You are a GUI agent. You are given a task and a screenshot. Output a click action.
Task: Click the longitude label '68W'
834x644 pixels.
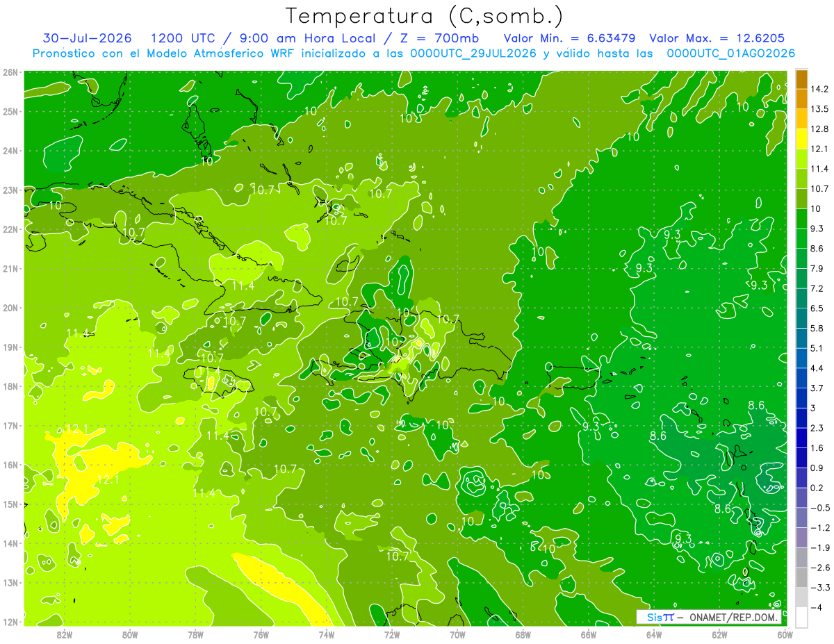[x=523, y=634]
